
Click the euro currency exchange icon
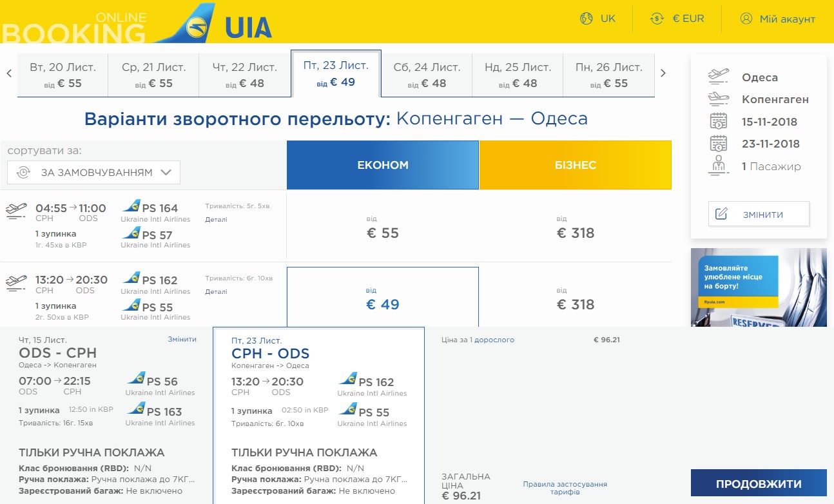[x=656, y=18]
